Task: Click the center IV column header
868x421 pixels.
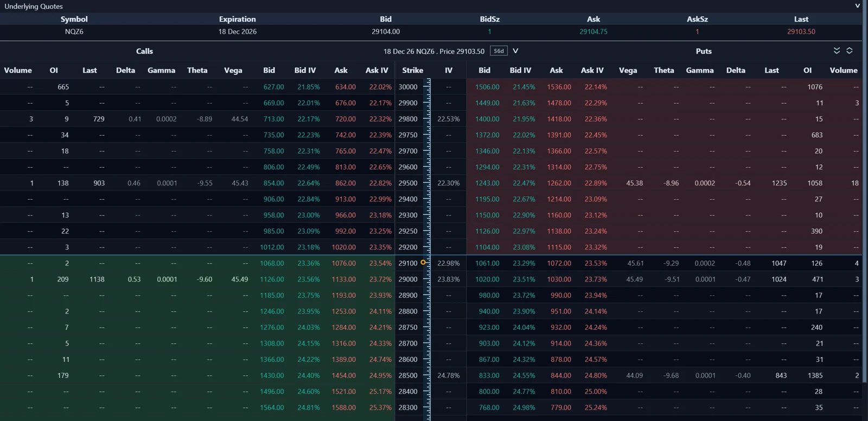Action: (x=449, y=71)
